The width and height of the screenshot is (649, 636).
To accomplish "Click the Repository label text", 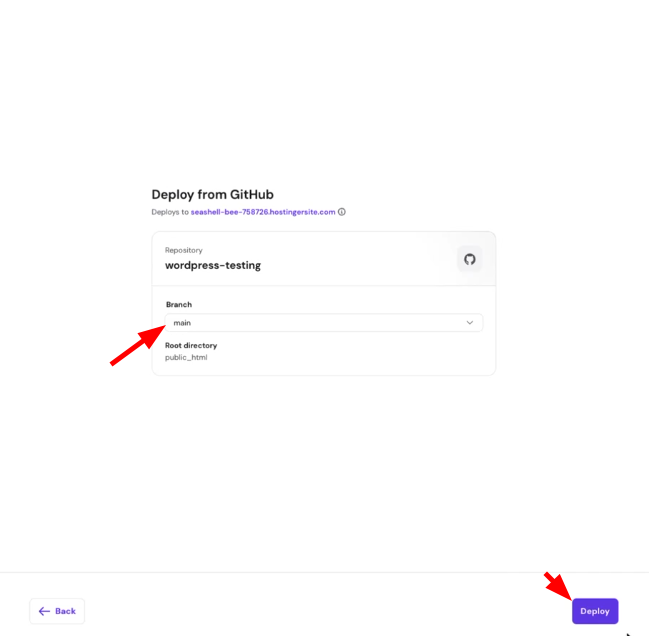I will click(184, 250).
